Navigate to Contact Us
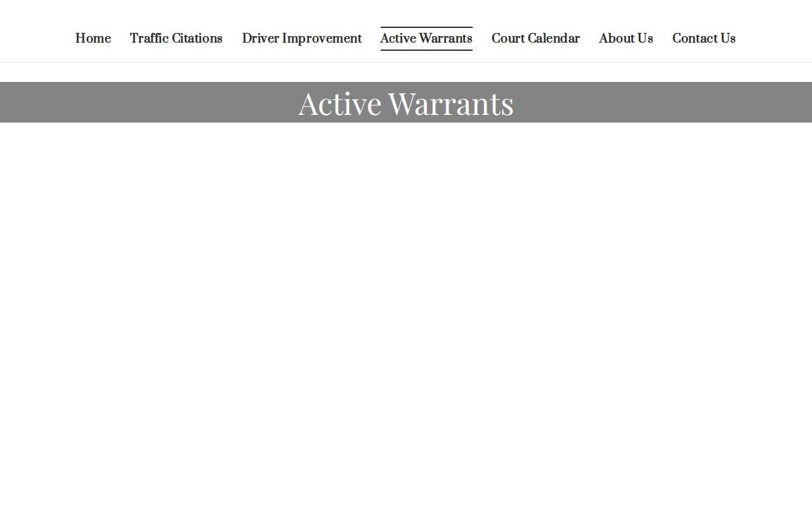This screenshot has height=508, width=812. [704, 39]
